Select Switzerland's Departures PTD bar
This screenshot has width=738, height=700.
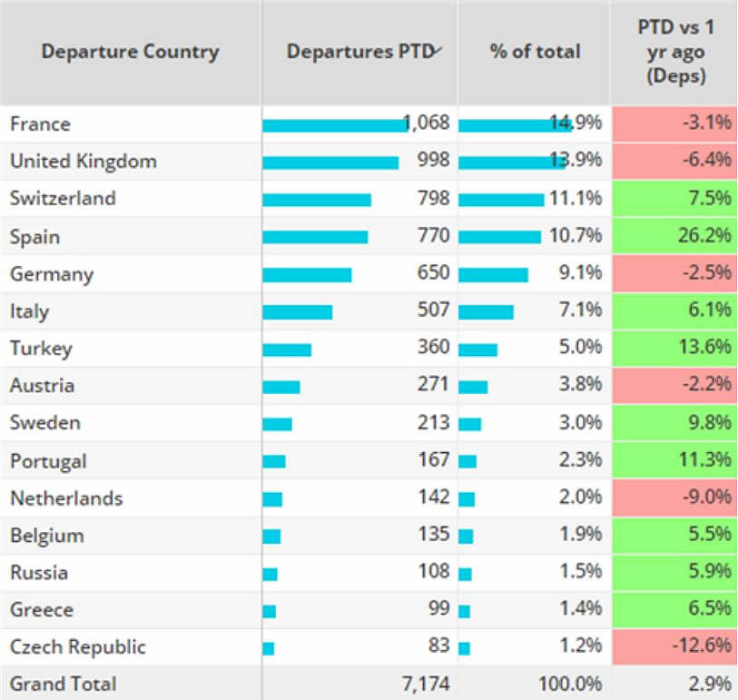click(317, 199)
